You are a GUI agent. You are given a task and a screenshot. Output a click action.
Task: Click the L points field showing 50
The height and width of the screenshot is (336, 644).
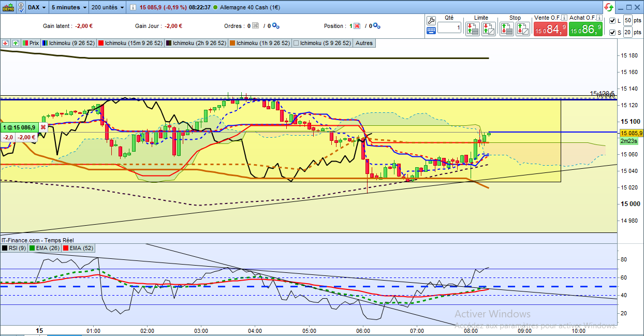(x=628, y=20)
